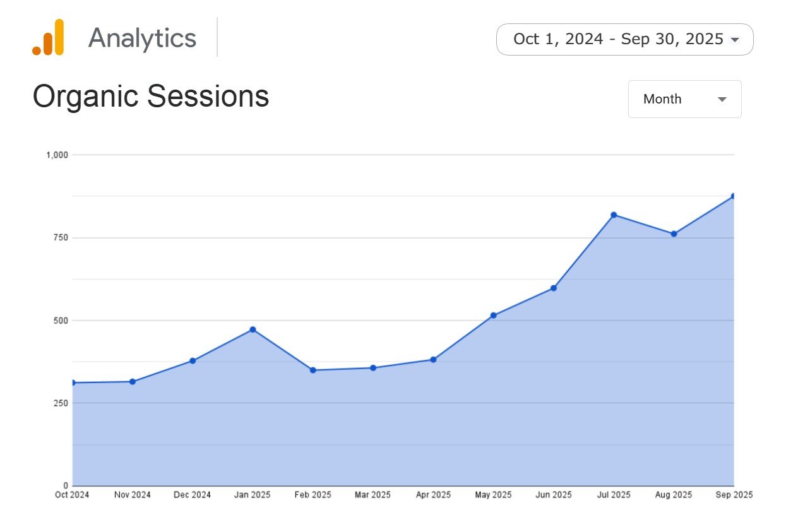Image resolution: width=810 pixels, height=532 pixels.
Task: Select the May 2025 data point
Action: point(493,316)
